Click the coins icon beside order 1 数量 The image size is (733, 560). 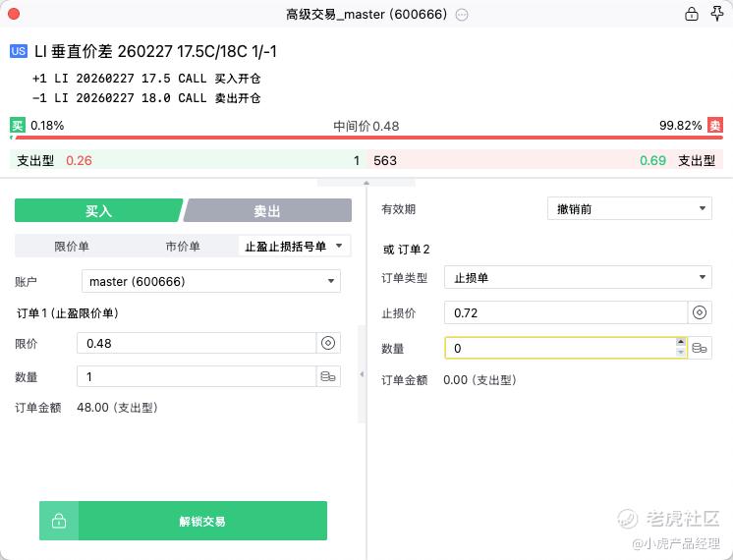pos(328,376)
